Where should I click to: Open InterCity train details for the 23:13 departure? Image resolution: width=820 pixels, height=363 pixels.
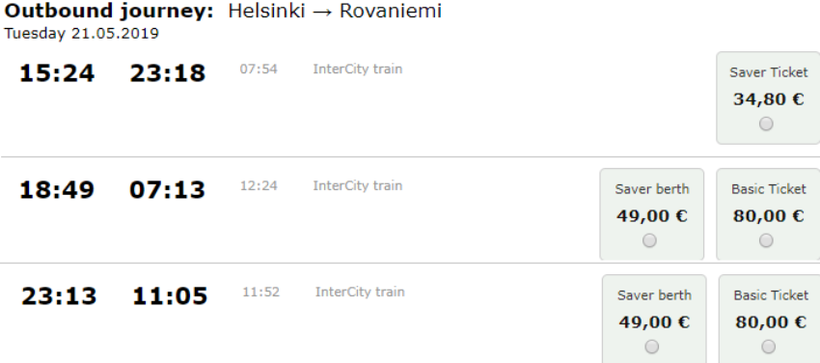360,292
